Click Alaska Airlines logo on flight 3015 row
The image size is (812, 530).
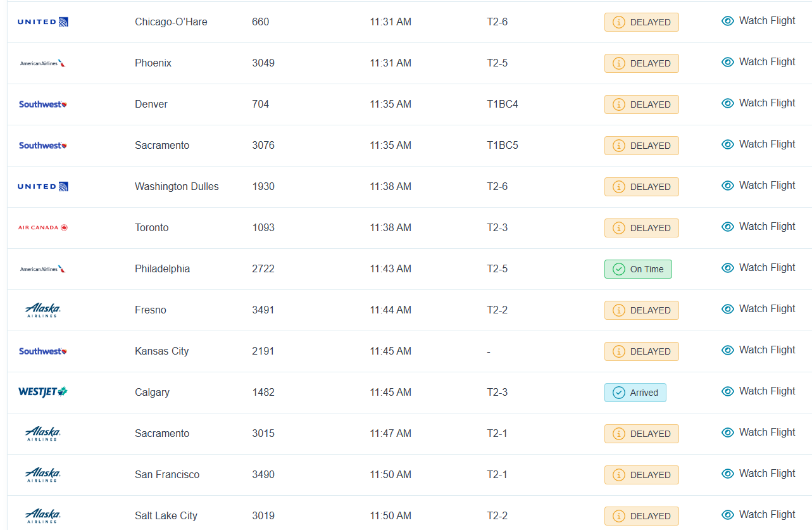pyautogui.click(x=43, y=434)
